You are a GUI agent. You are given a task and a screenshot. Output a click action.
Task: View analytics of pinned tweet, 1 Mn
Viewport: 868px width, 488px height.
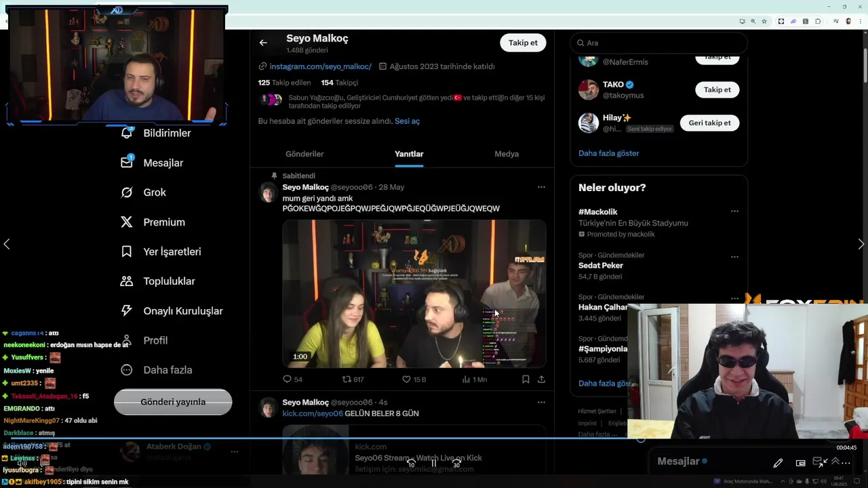[x=474, y=380]
